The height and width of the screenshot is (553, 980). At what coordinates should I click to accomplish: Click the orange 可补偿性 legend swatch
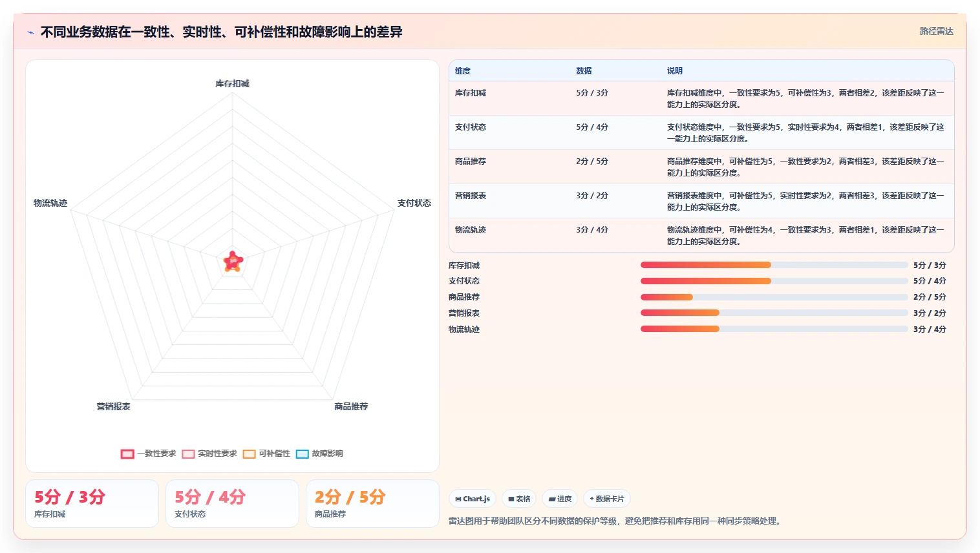[249, 454]
